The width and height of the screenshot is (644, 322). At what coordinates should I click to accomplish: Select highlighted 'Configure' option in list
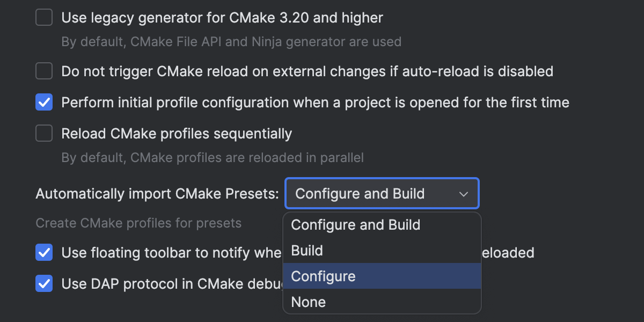tap(323, 276)
